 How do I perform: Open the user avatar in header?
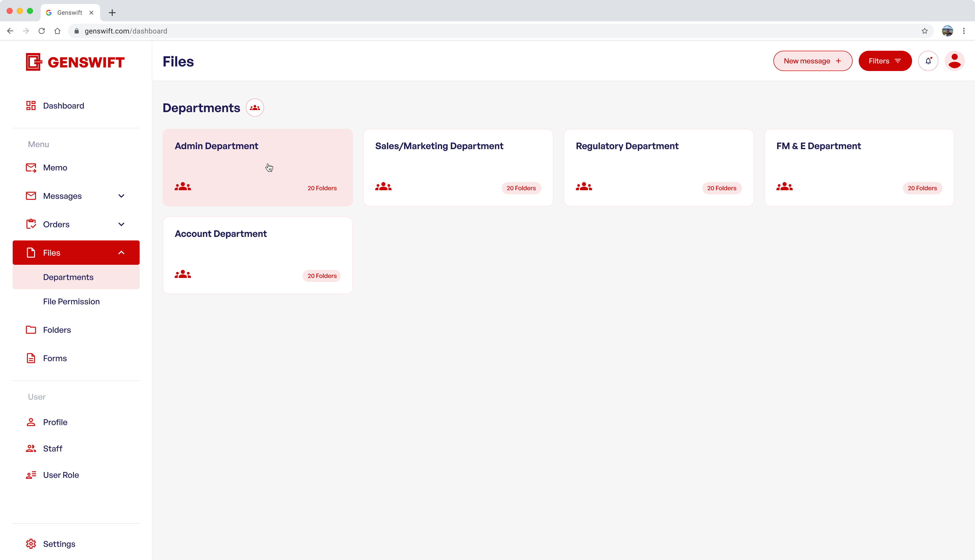(954, 61)
